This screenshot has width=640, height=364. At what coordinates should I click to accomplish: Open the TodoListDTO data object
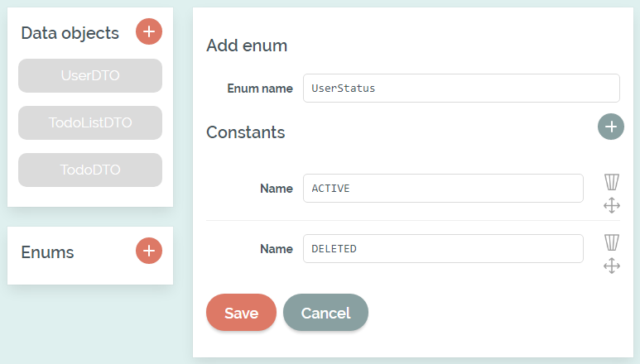pos(90,123)
